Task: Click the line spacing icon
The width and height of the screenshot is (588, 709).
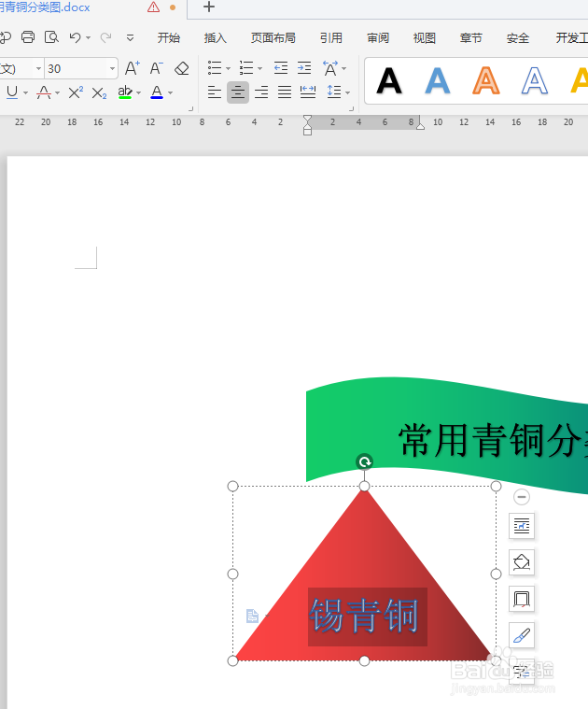Action: click(334, 92)
